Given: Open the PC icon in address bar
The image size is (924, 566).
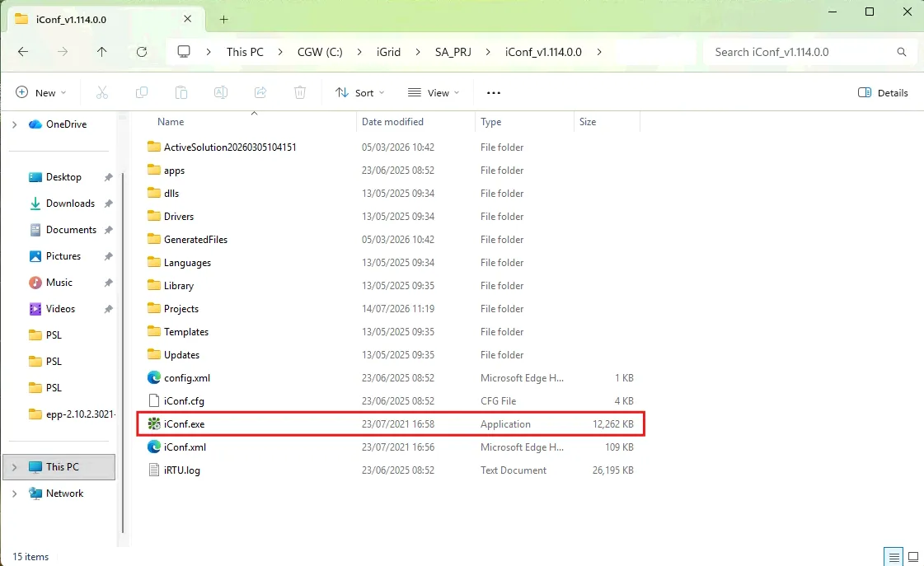Looking at the screenshot, I should tap(184, 52).
